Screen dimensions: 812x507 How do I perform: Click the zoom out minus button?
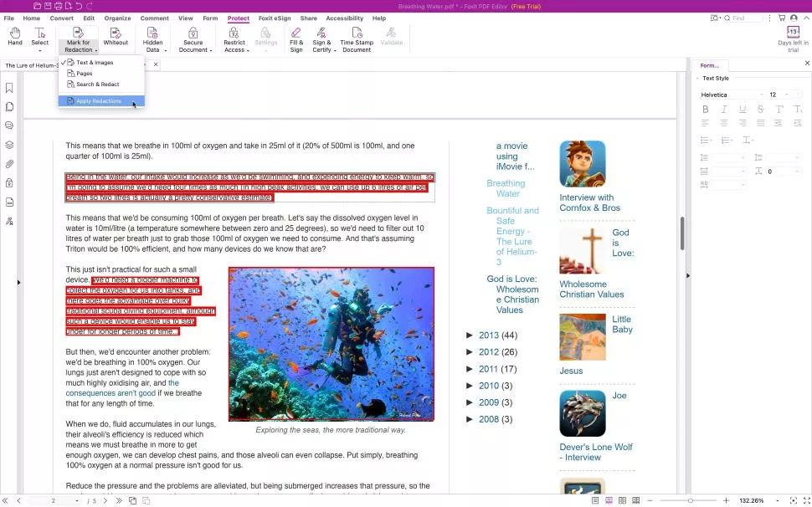pyautogui.click(x=650, y=501)
